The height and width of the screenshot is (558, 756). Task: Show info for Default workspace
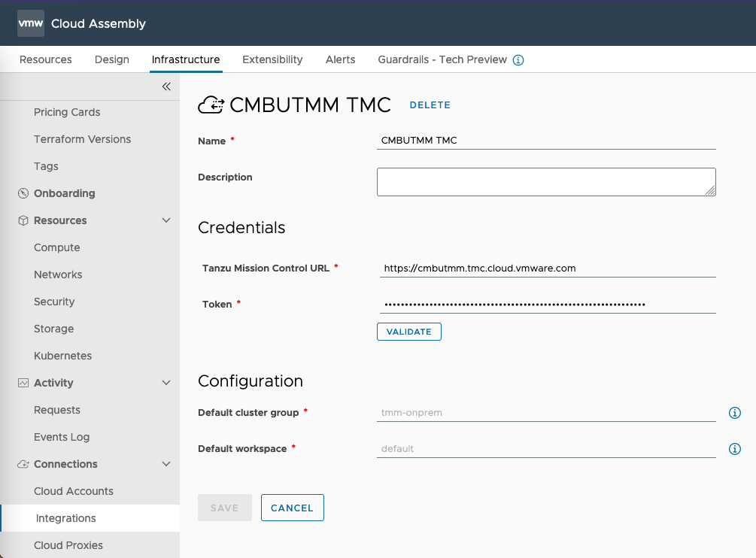(735, 449)
